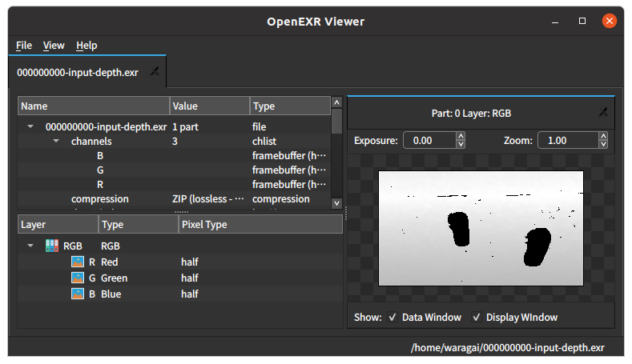
Task: Click the status bar file path
Action: (508, 347)
